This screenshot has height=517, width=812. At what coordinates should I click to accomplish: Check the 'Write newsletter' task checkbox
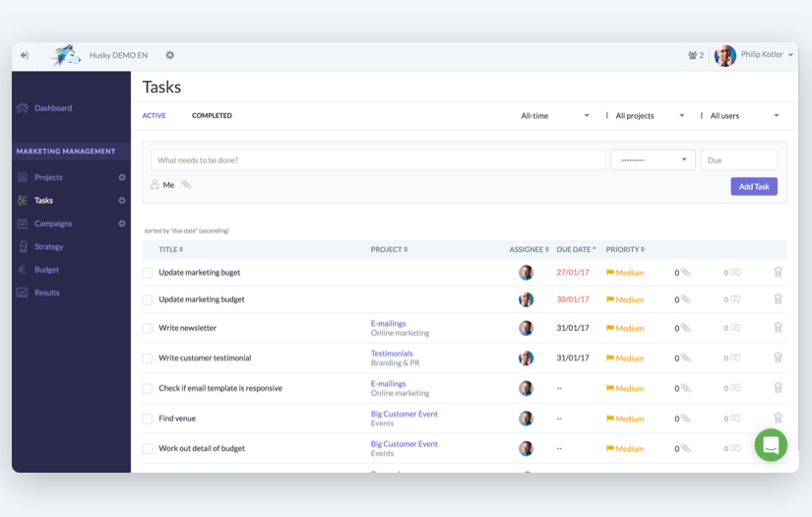coord(148,328)
